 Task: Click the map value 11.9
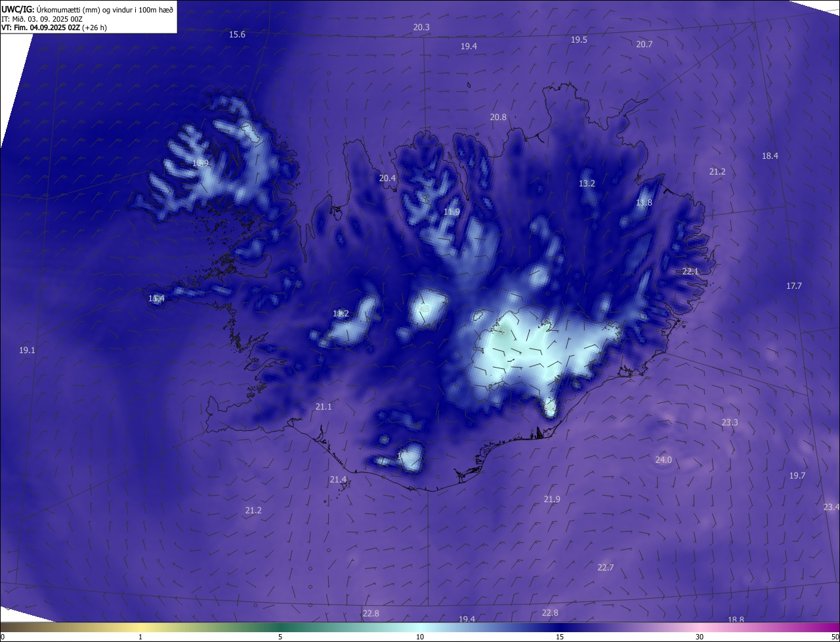(451, 211)
